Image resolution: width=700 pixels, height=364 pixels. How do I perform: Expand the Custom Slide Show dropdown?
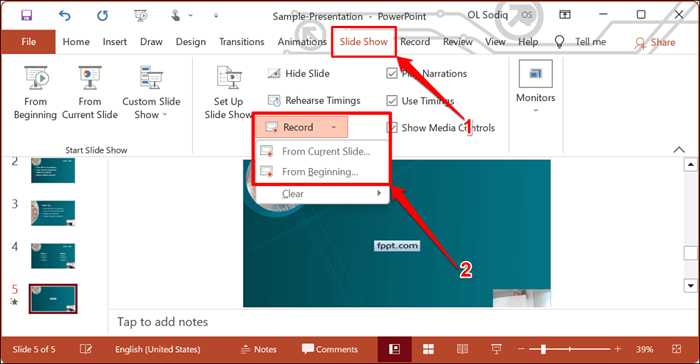click(x=151, y=93)
